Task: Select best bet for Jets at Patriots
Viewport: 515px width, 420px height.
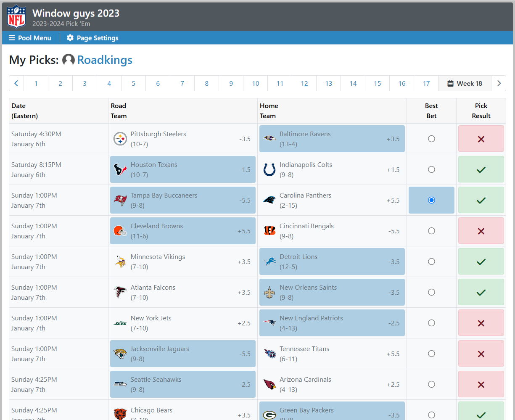Action: pos(431,323)
